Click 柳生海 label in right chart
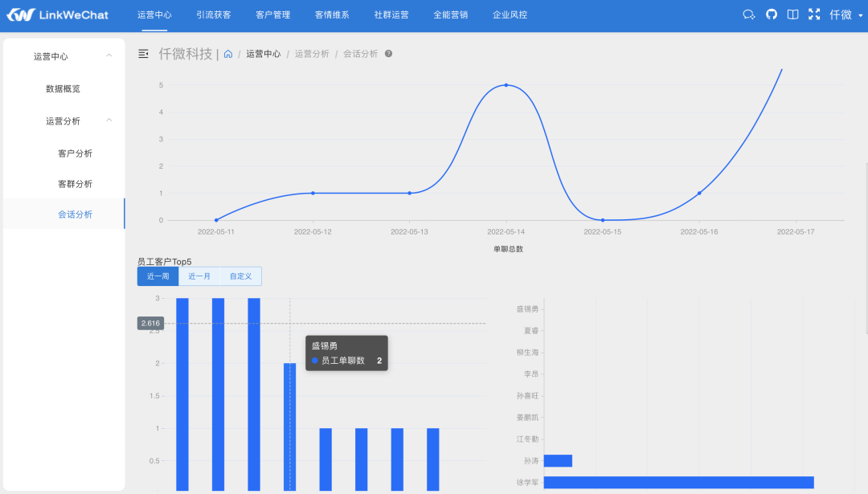Screen dimensions: 868x494 click(527, 353)
